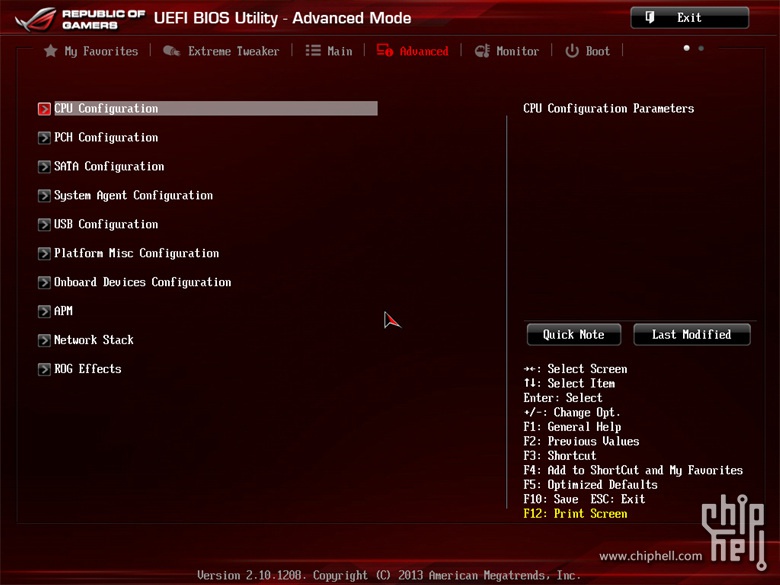780x585 pixels.
Task: Expand the ROG Effects arrow
Action: tap(44, 369)
